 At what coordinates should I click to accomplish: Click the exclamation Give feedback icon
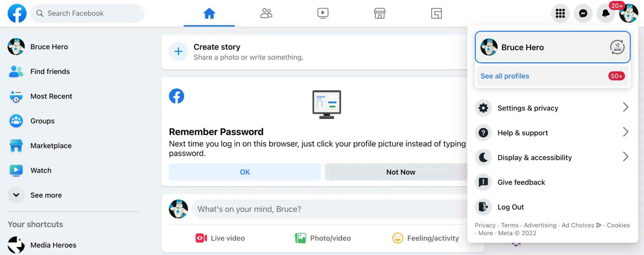(x=483, y=182)
